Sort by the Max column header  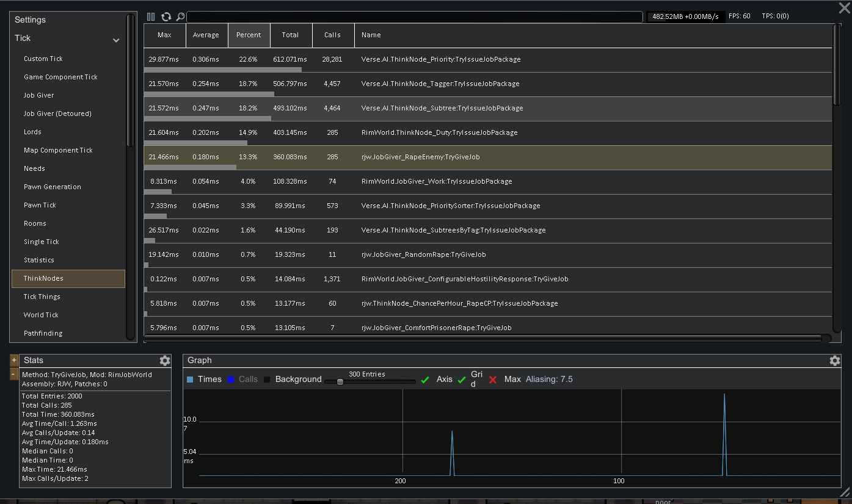coord(164,35)
